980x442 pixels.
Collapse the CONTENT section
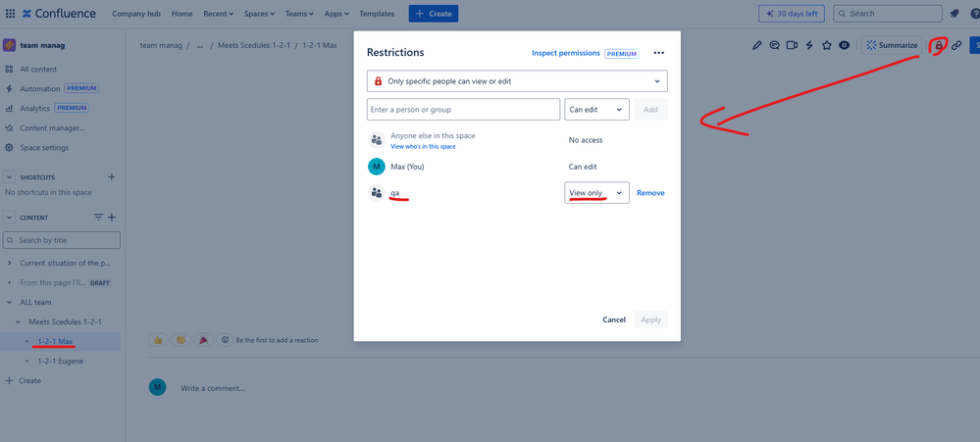[10, 218]
